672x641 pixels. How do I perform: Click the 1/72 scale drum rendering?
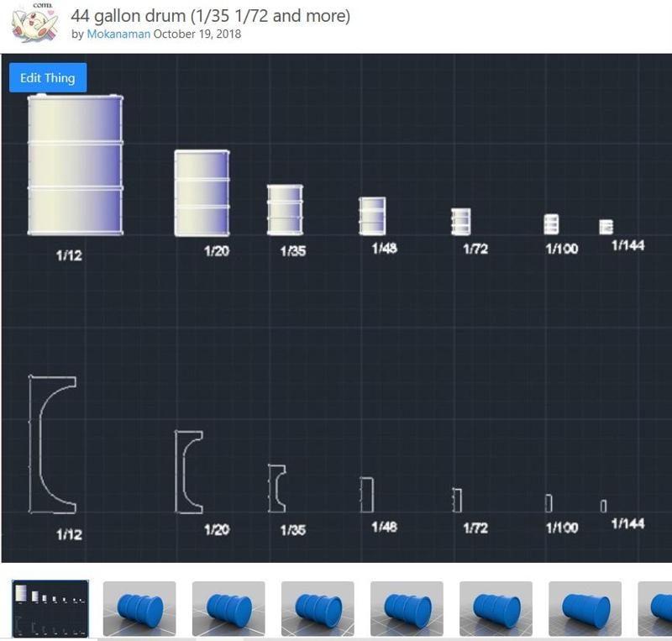point(460,221)
